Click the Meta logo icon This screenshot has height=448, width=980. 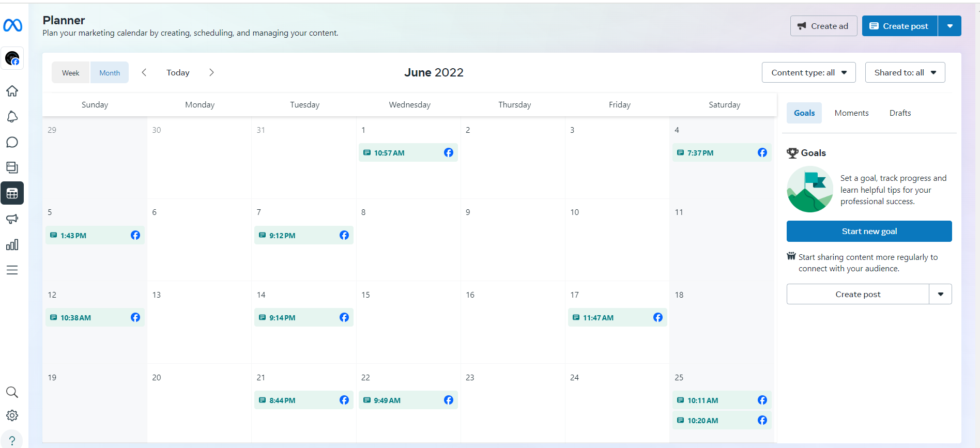(x=12, y=25)
